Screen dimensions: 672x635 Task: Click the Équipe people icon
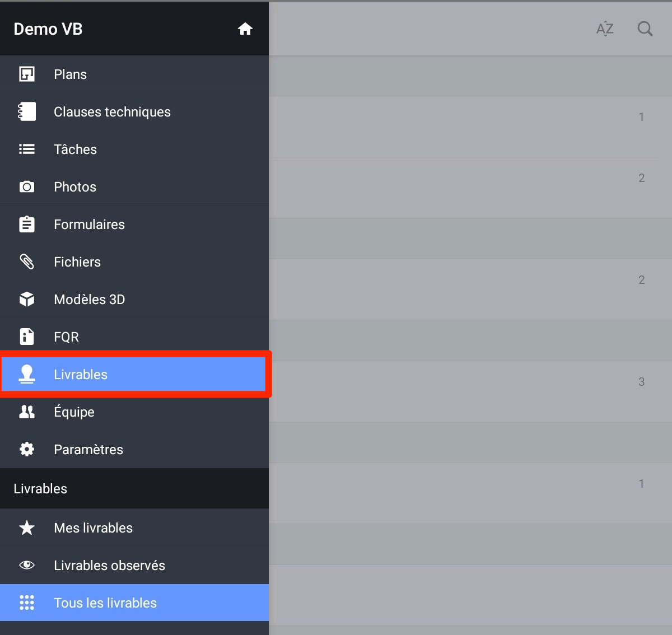(27, 412)
